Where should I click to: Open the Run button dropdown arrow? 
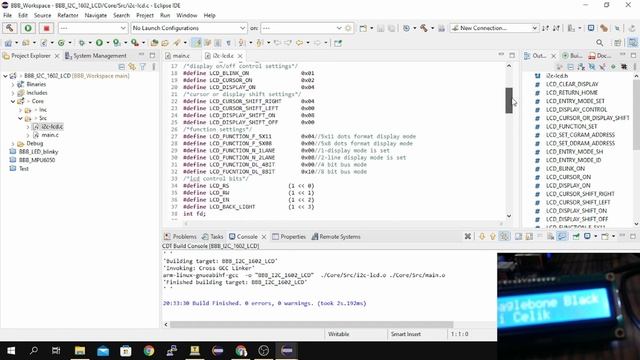[x=108, y=42]
